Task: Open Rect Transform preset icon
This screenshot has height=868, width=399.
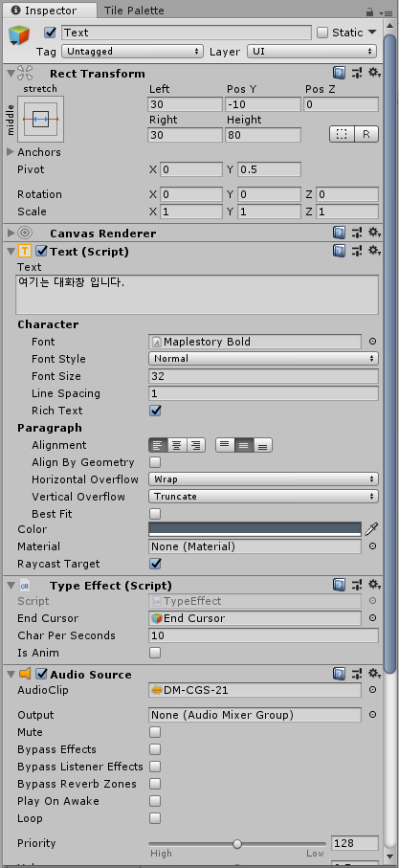Action: click(x=357, y=73)
